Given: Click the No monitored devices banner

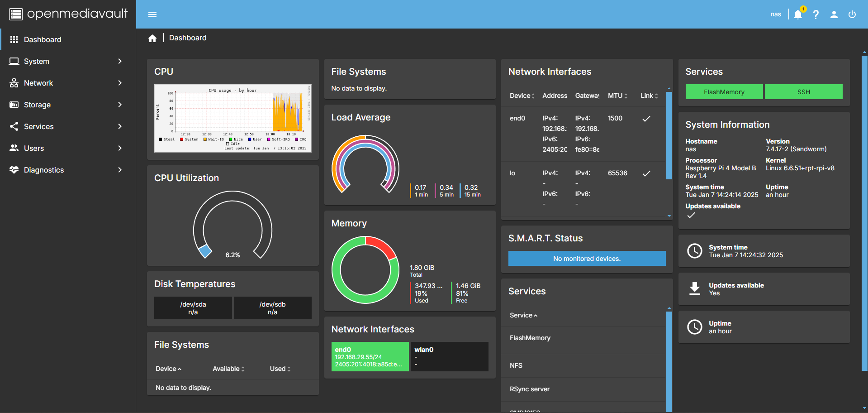Looking at the screenshot, I should click(x=587, y=259).
